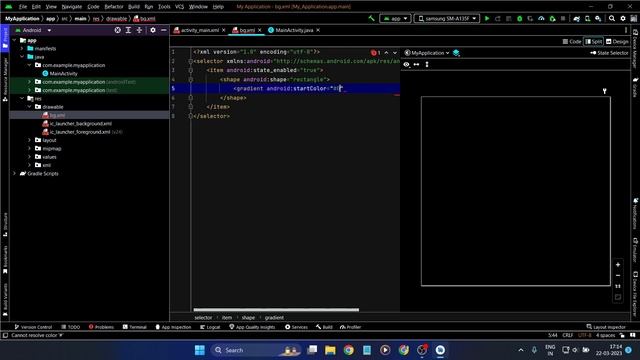
Task: Toggle the Project tool window sidebar tab
Action: 5,39
